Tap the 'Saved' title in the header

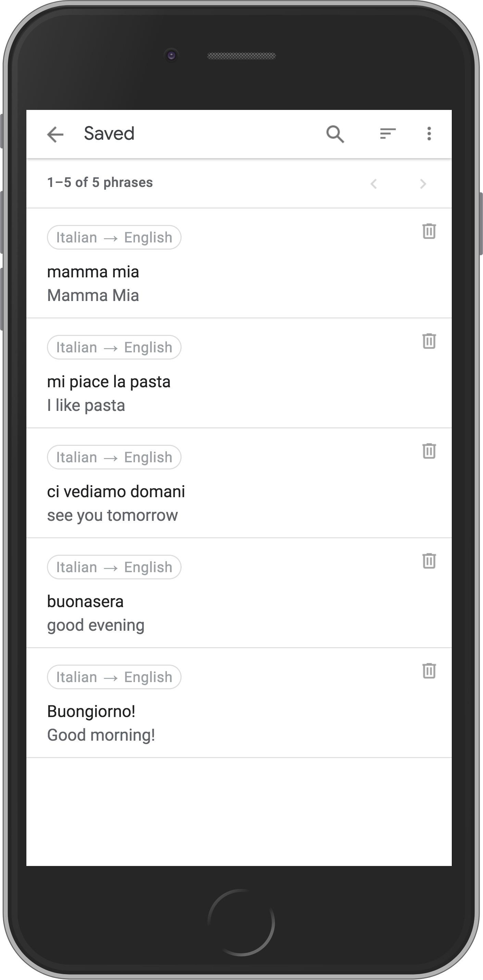(109, 133)
